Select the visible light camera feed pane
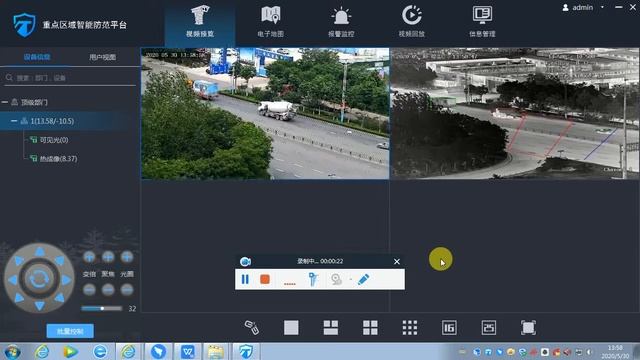Screen dimensions: 640x360 [x=265, y=113]
